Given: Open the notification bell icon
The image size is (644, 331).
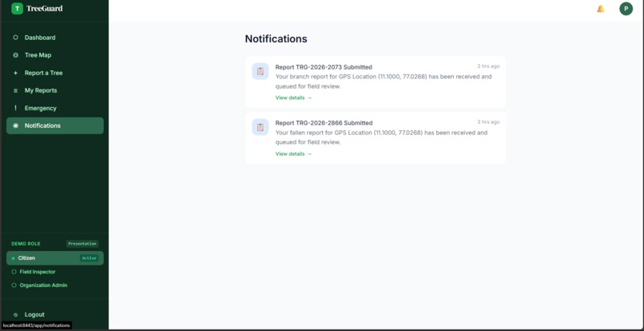Looking at the screenshot, I should click(601, 9).
